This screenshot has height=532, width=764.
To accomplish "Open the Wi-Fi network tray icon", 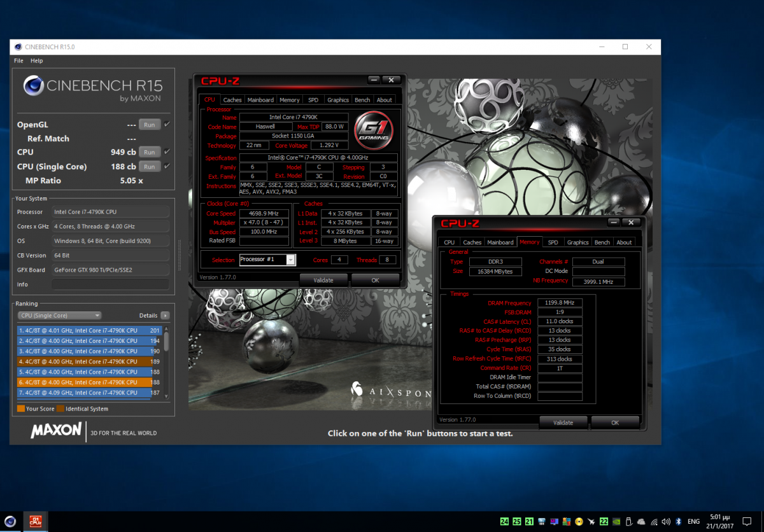I will (653, 522).
